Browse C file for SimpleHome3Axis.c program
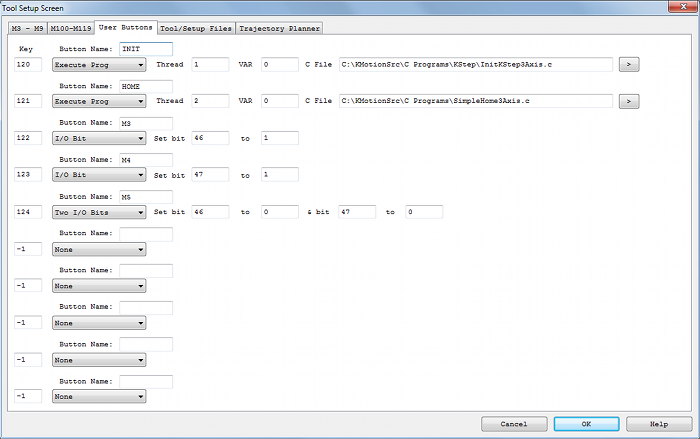 (628, 102)
